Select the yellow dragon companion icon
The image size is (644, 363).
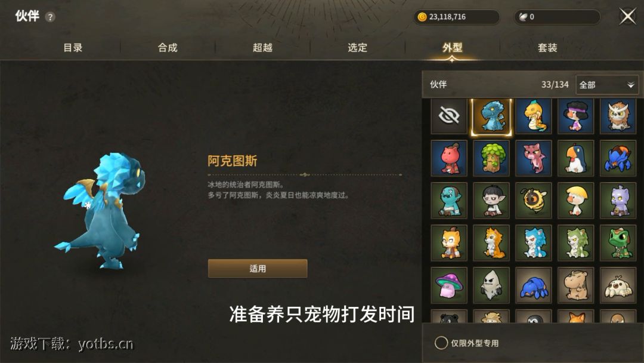tap(534, 116)
